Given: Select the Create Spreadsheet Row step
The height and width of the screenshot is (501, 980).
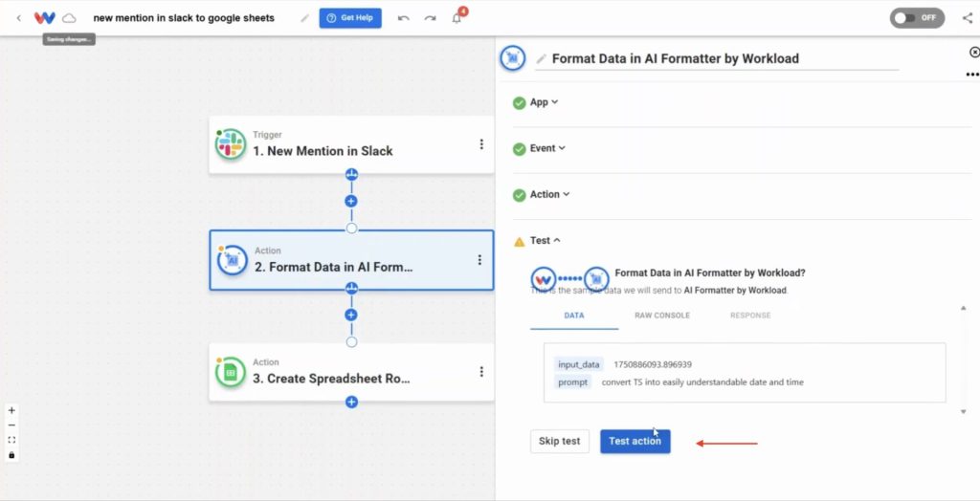Looking at the screenshot, I should pyautogui.click(x=351, y=372).
